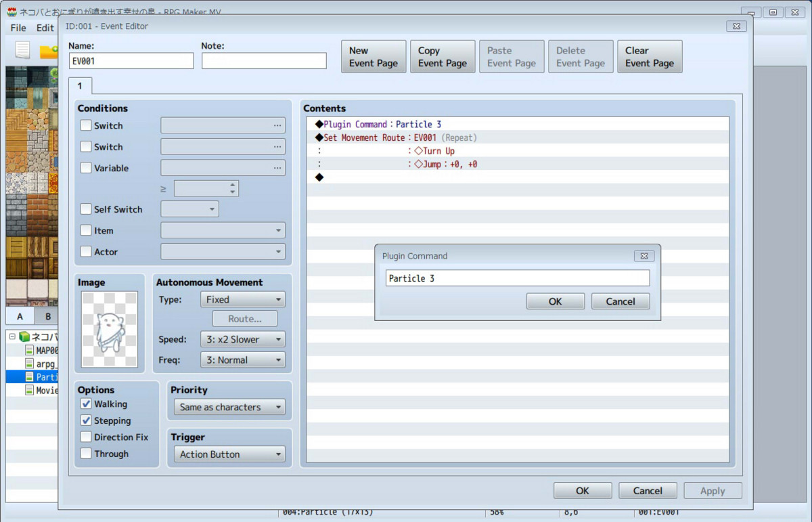Open the Autonomous Movement Type dropdown

tap(242, 299)
